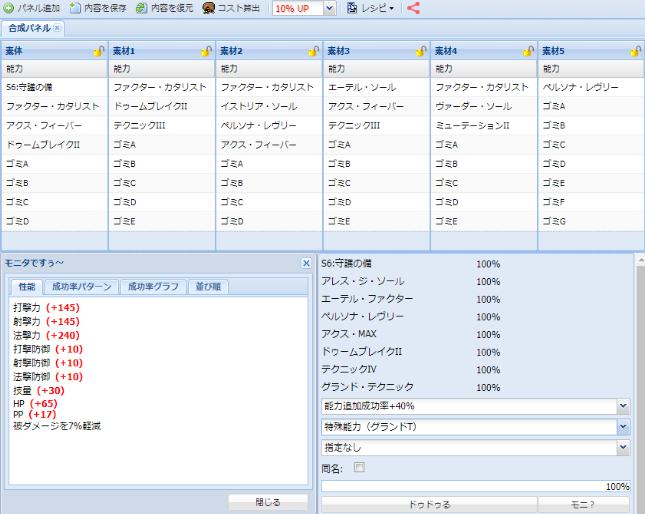Toggle the lock icon on 素材1 column
Screen dimensions: 645x514
(x=205, y=51)
